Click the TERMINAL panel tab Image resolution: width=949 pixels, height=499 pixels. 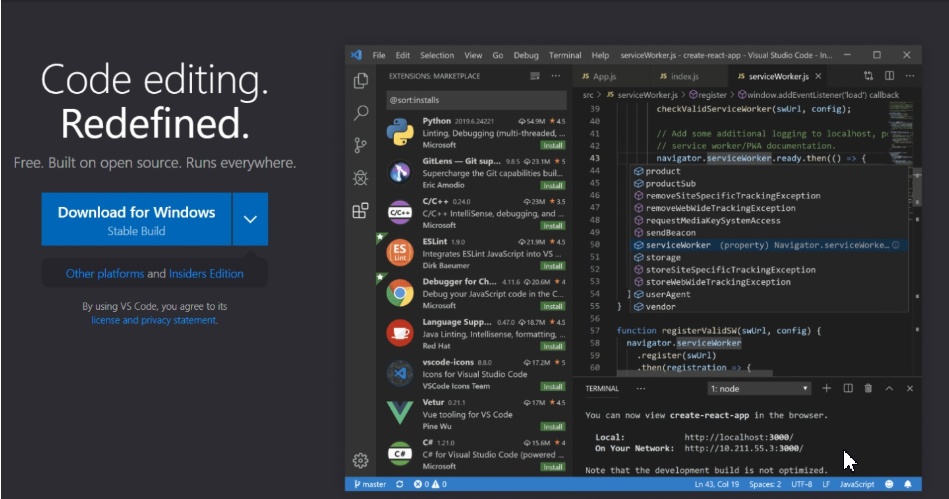point(602,389)
